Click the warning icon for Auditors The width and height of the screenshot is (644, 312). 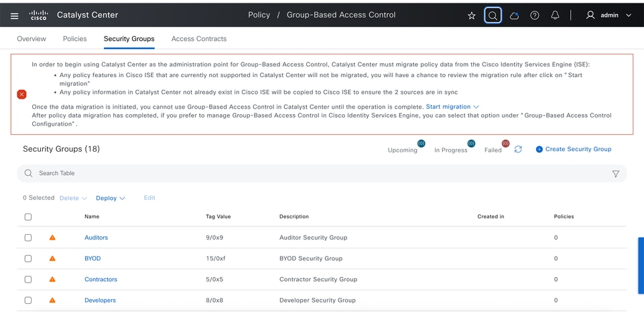point(52,238)
